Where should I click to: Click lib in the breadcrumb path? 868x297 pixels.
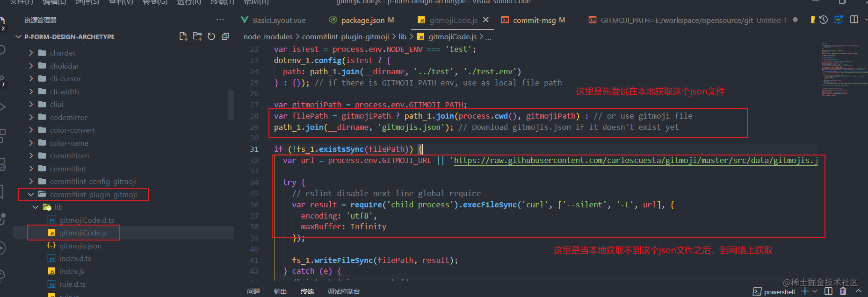402,36
